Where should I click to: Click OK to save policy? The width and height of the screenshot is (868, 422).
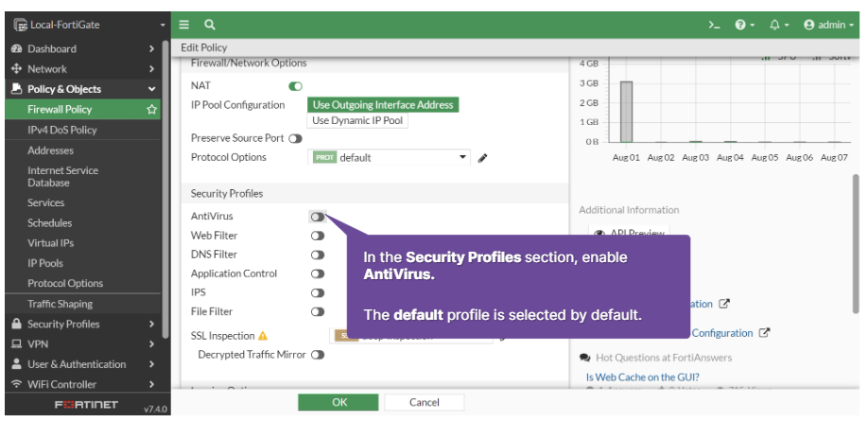339,402
